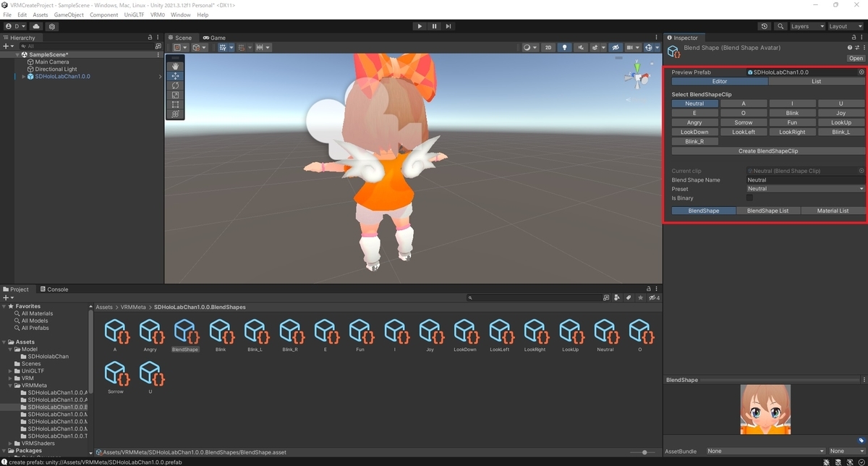Switch to Material List tab
Image resolution: width=868 pixels, height=466 pixels.
pos(833,211)
